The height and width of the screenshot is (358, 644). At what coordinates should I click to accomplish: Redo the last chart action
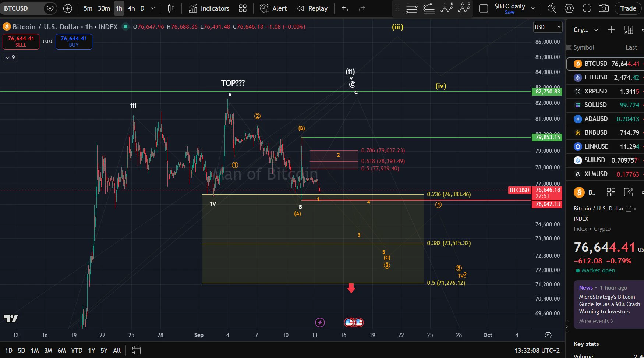[362, 8]
